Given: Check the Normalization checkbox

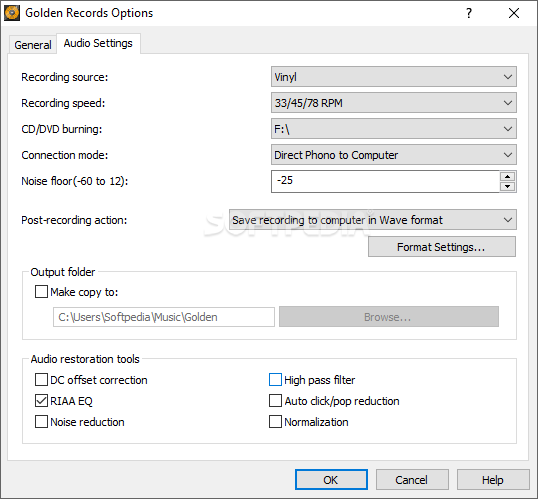Looking at the screenshot, I should coord(275,422).
